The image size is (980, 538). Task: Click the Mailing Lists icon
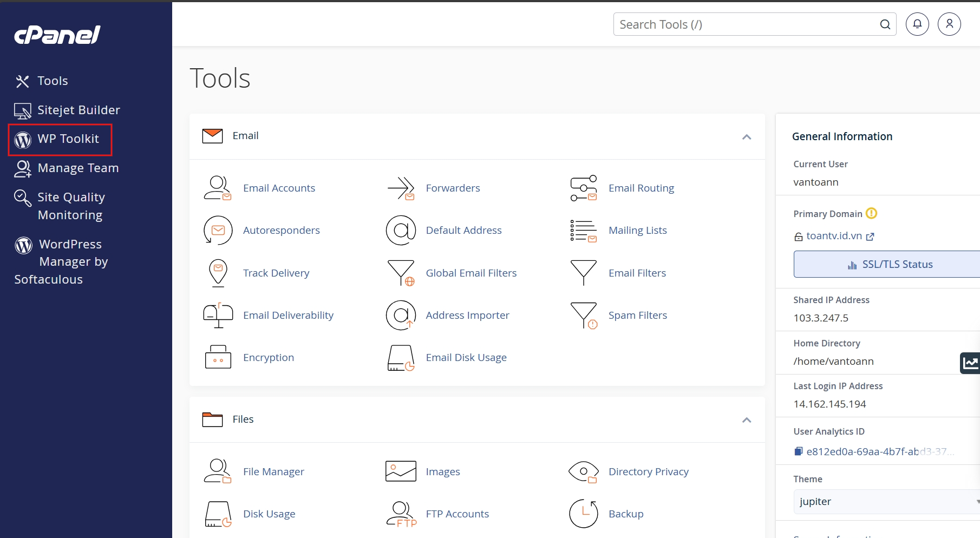(x=584, y=231)
